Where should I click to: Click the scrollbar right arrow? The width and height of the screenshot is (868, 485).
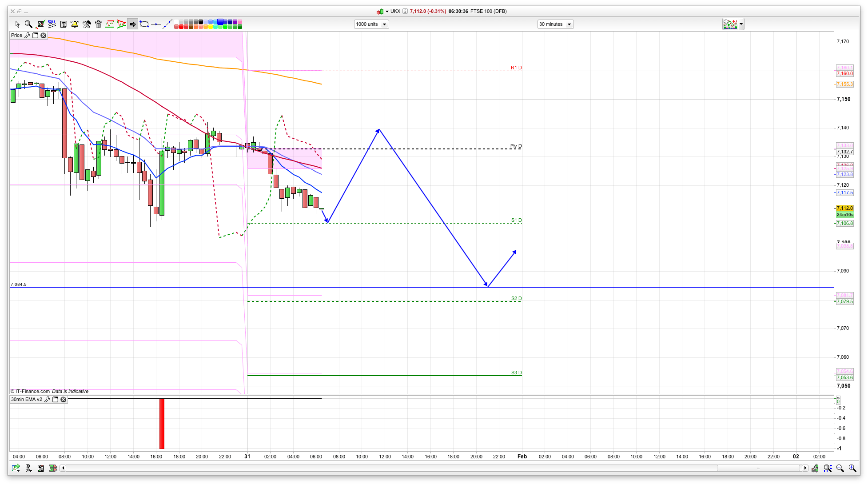(805, 468)
